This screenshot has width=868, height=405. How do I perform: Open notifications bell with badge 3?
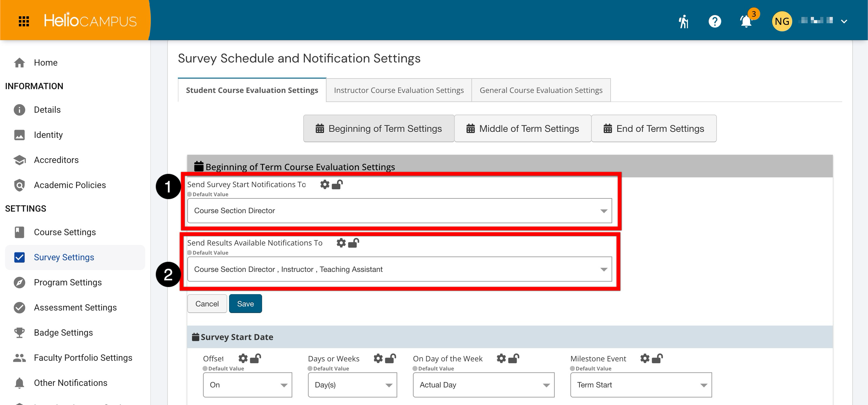[x=746, y=21]
